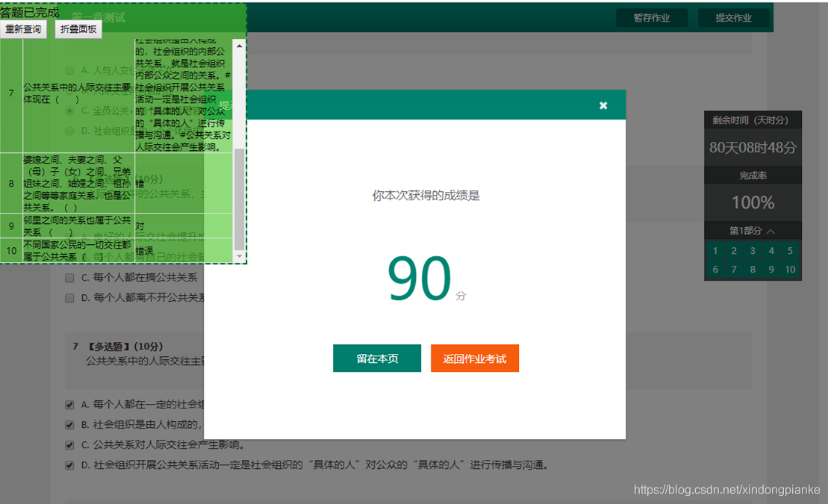Image resolution: width=828 pixels, height=504 pixels.
Task: Select radio option D 社会组织
Action: point(69,131)
